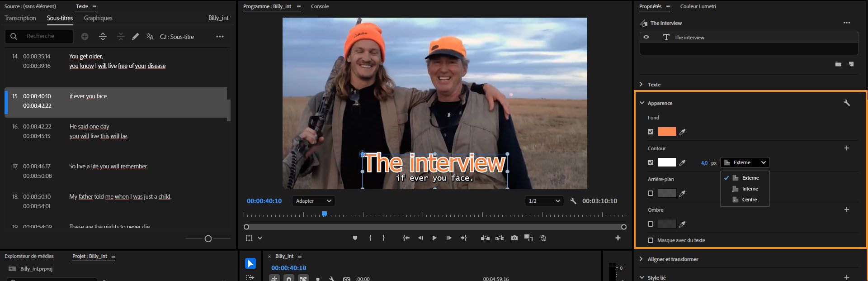The height and width of the screenshot is (281, 868).
Task: Mark In point with the left brace icon
Action: (x=370, y=238)
